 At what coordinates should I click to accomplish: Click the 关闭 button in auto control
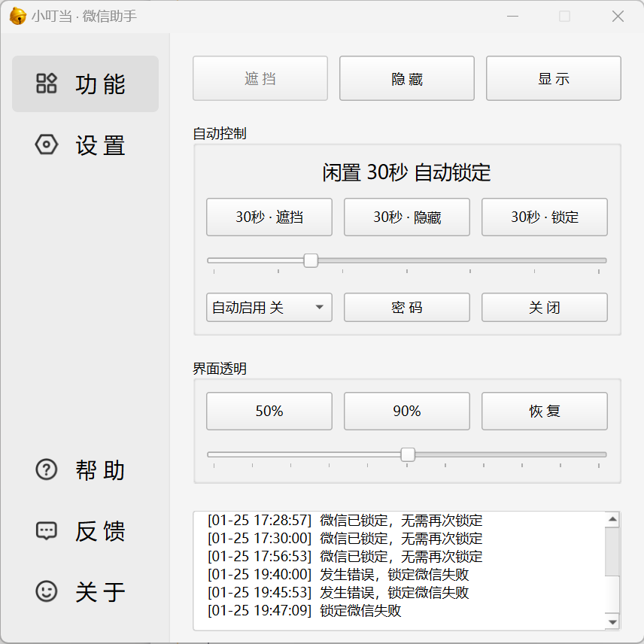[x=545, y=307]
